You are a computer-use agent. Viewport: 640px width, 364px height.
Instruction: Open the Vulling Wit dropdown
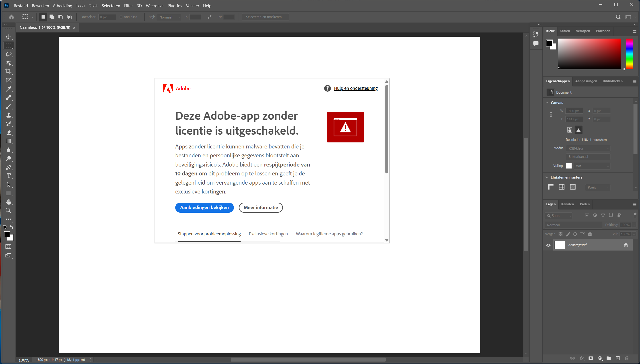point(592,166)
